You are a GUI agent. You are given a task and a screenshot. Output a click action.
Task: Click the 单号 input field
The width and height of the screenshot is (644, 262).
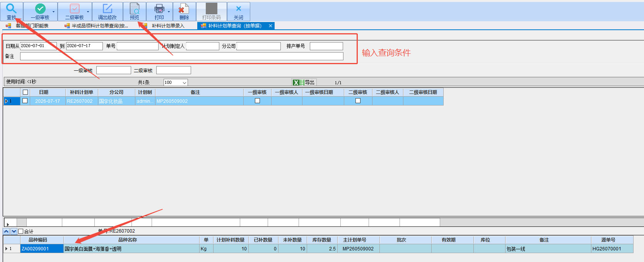pyautogui.click(x=138, y=46)
